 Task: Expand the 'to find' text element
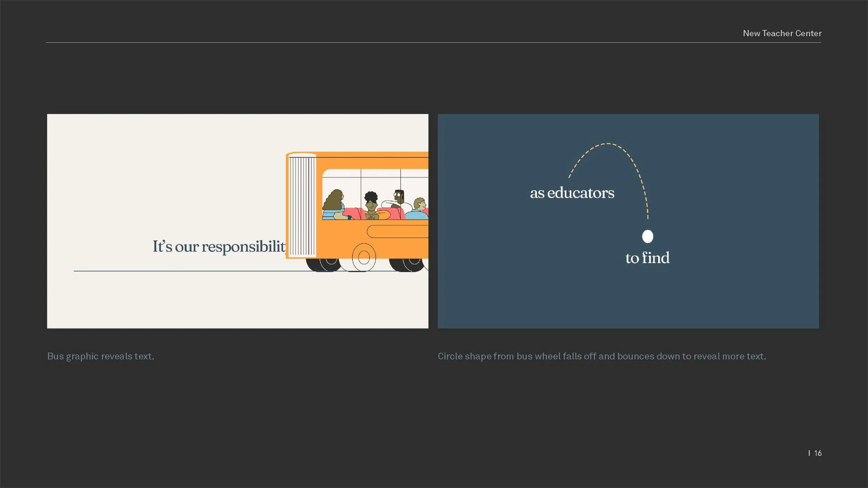pyautogui.click(x=647, y=258)
